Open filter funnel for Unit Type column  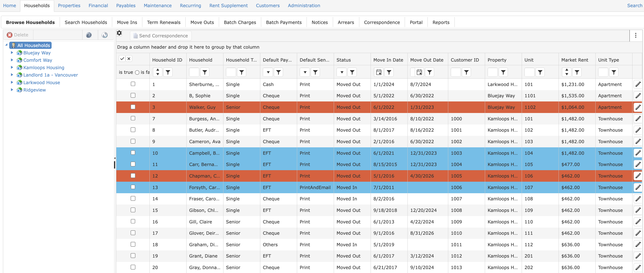click(x=614, y=72)
